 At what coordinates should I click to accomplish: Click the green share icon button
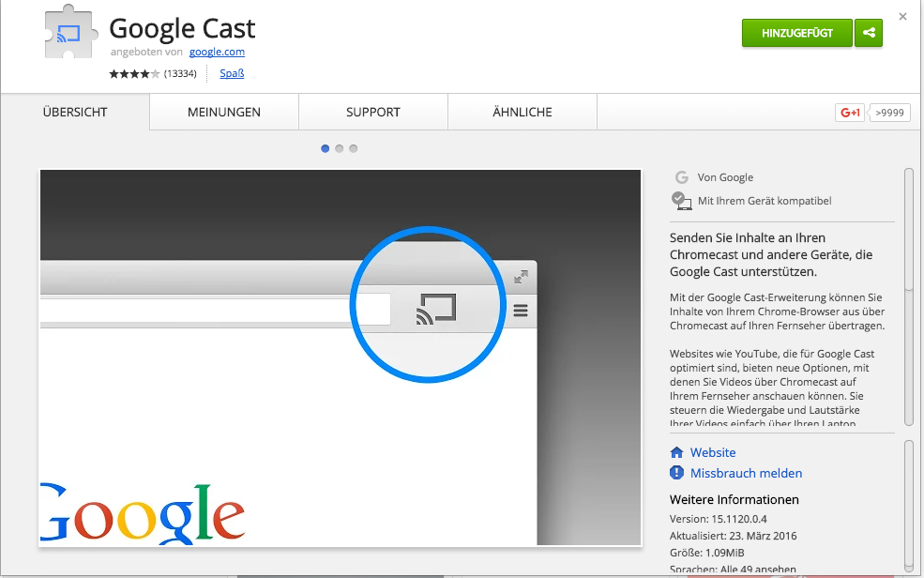[869, 33]
